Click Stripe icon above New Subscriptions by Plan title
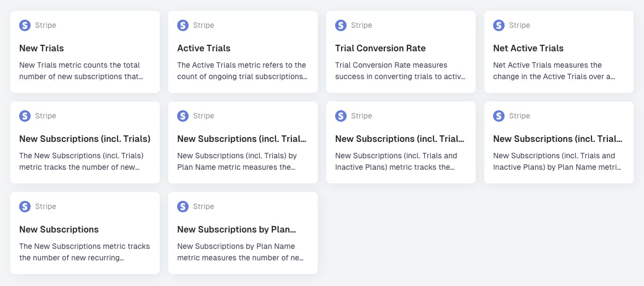Screen dimensions: 644x286 [x=183, y=206]
